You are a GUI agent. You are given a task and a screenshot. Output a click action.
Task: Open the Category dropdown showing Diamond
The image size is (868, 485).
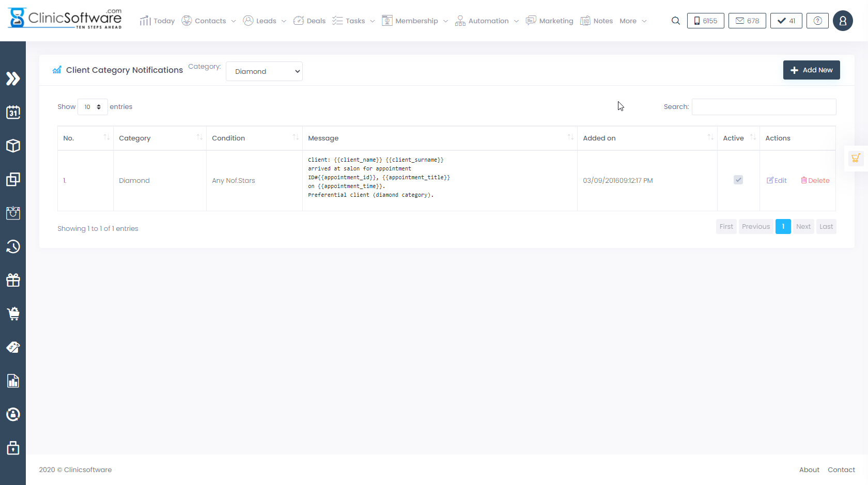264,71
